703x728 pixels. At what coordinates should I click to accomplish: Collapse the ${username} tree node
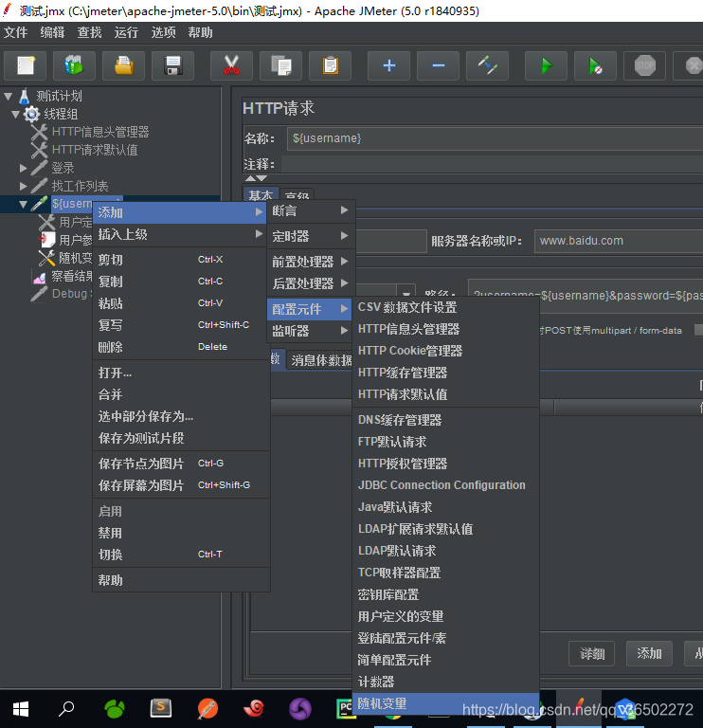coord(23,204)
